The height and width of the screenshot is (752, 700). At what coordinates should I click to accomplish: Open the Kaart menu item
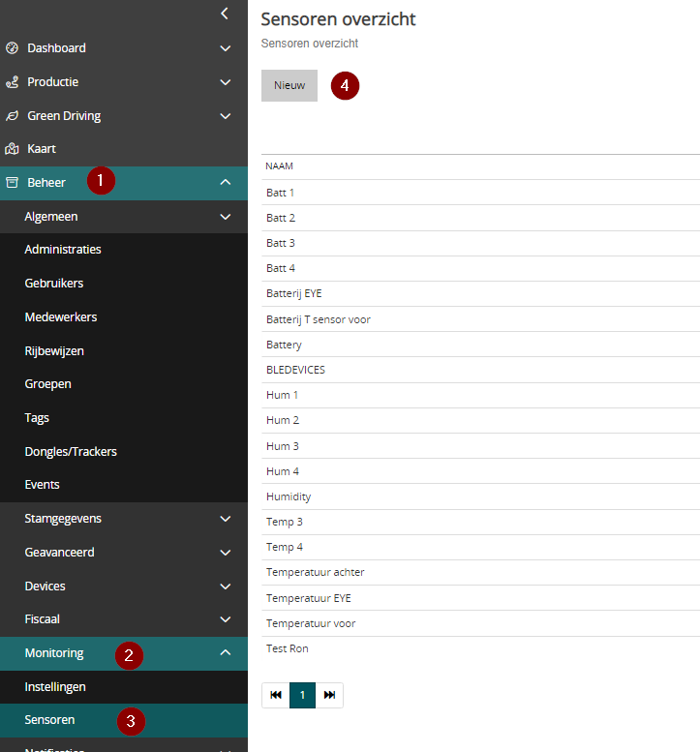(x=124, y=149)
